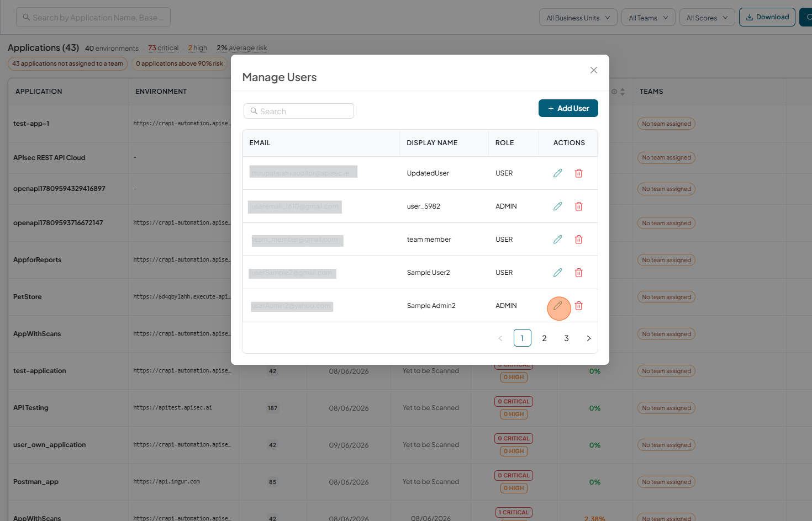Open the API Testing application
Viewport: 812px width, 521px height.
click(31, 408)
